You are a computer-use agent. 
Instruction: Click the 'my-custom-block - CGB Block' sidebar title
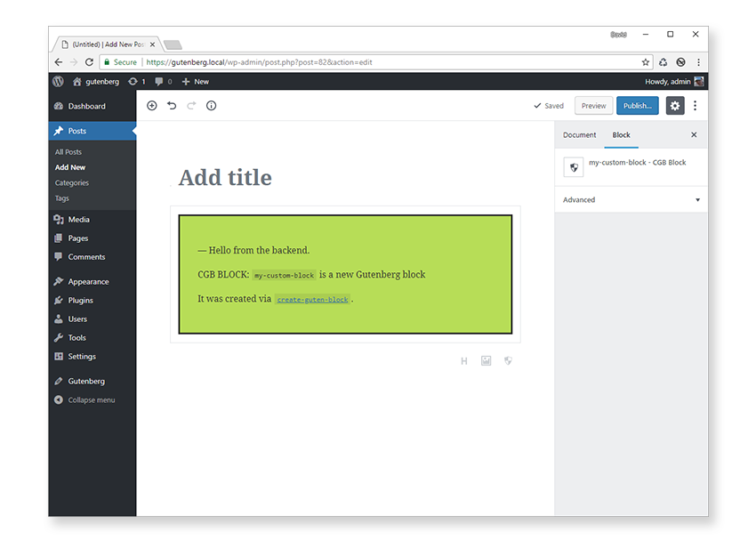tap(638, 163)
